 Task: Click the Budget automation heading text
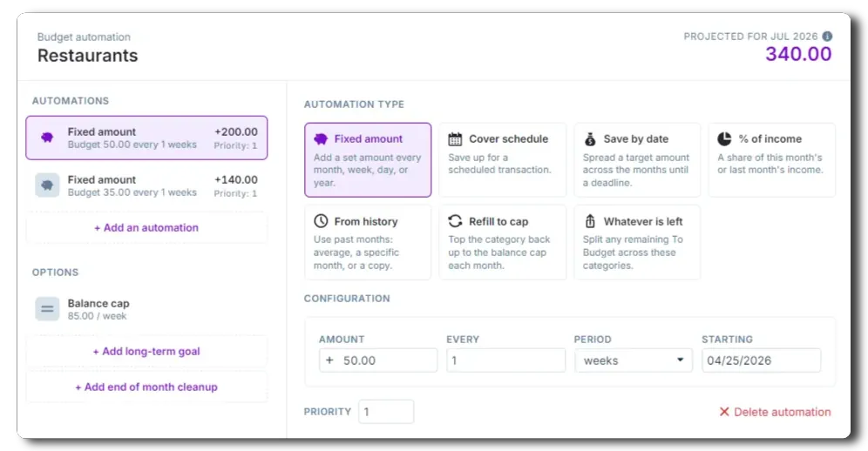[x=85, y=37]
